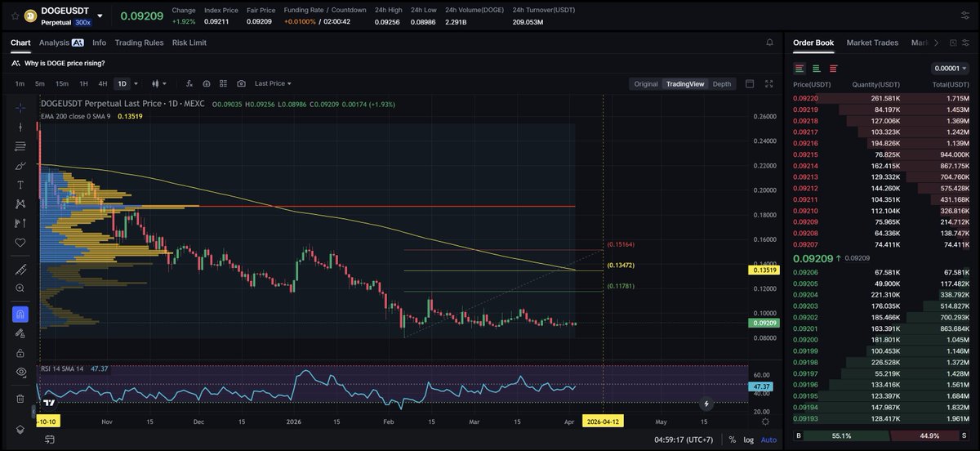Toggle Auto scale button
Image resolution: width=980 pixels, height=451 pixels.
coord(768,440)
